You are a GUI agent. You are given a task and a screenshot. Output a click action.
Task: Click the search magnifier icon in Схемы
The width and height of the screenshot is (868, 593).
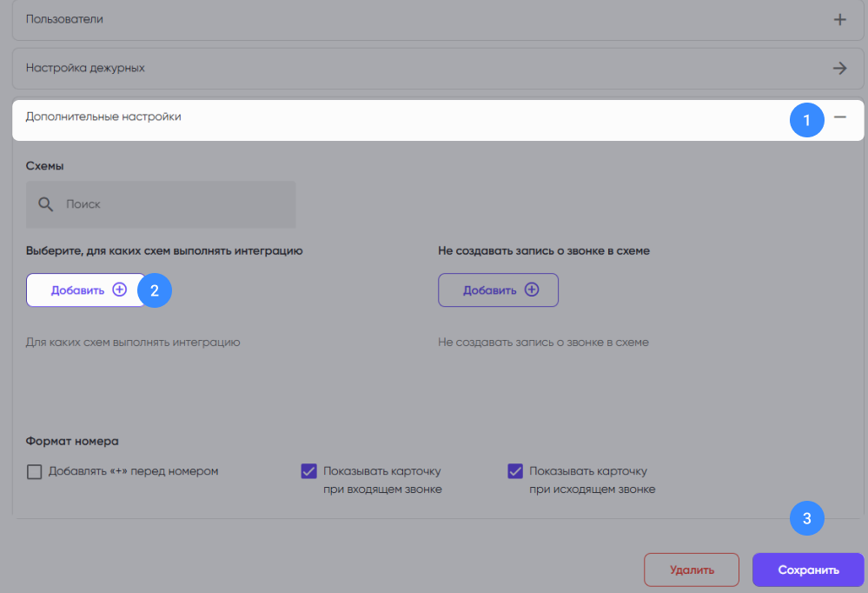(x=45, y=204)
